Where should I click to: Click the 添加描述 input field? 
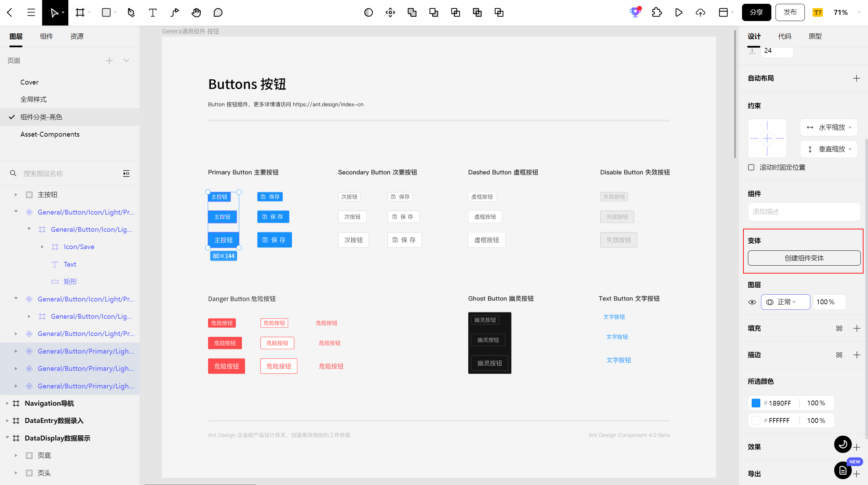point(804,211)
